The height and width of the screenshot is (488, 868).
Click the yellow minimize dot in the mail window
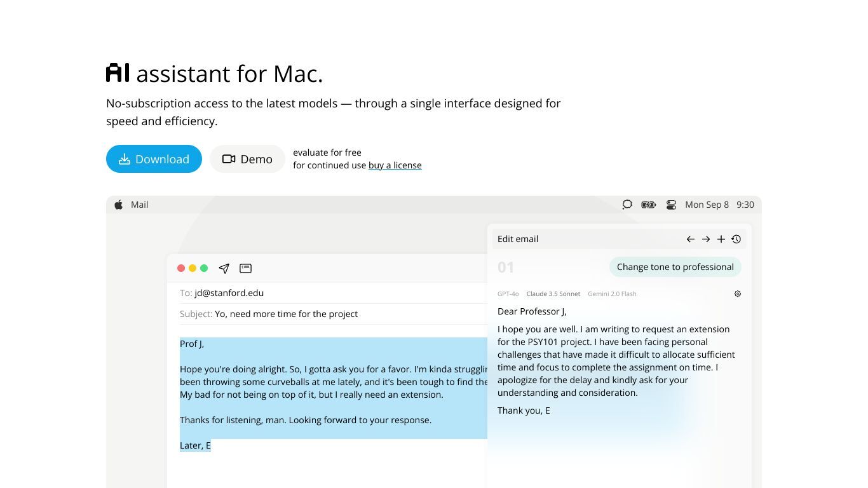(x=193, y=268)
